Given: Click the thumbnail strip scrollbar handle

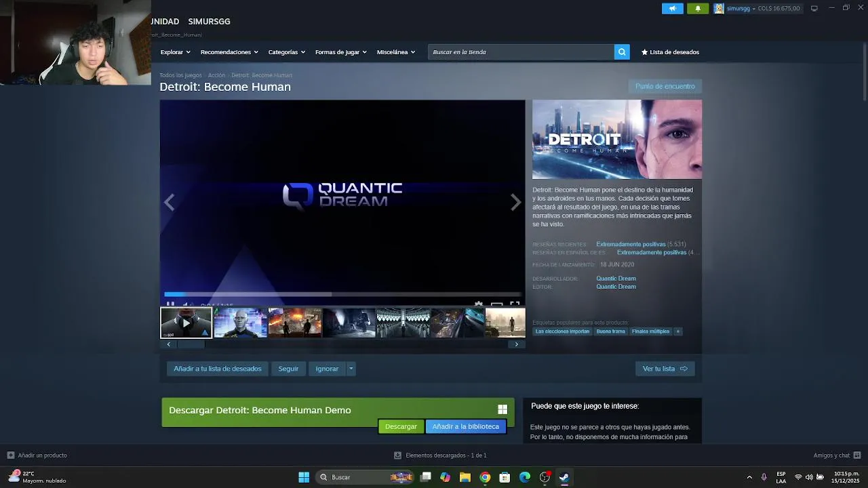Looking at the screenshot, I should pyautogui.click(x=191, y=344).
